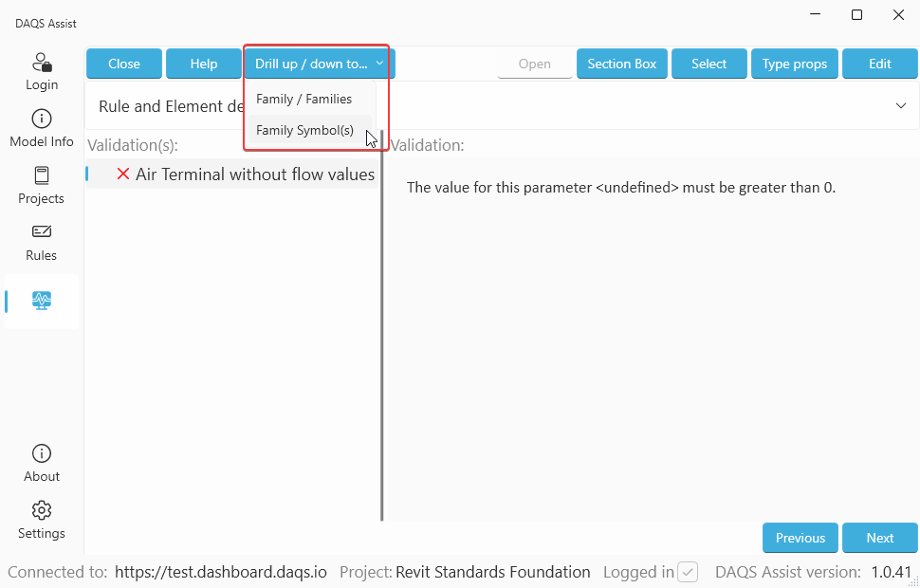Screen dimensions: 920x588
Task: Choose Family / Families menu option
Action: [304, 99]
